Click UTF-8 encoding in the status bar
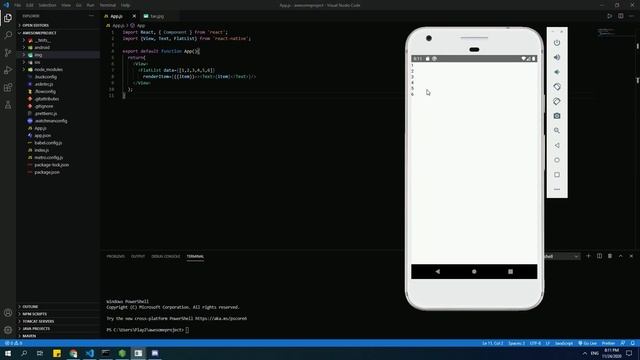Viewport: 640px width, 360px height. [535, 343]
